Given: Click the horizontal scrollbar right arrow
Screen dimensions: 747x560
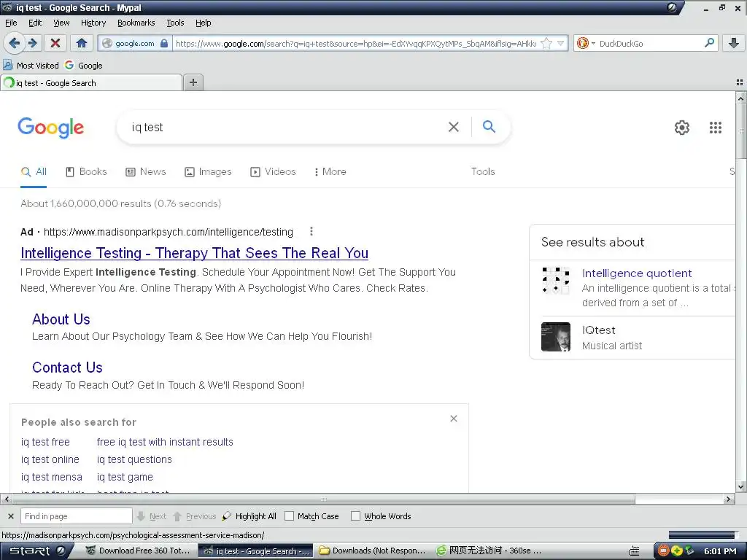Looking at the screenshot, I should coord(728,499).
